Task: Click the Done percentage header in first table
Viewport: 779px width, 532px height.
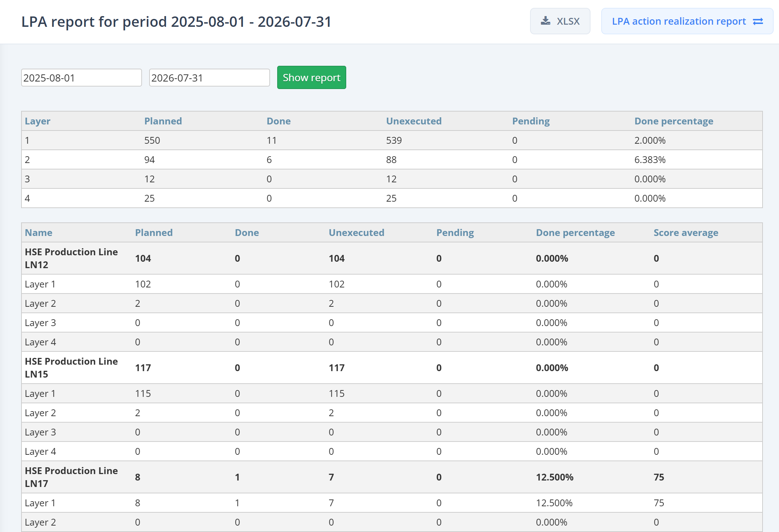Action: tap(673, 121)
